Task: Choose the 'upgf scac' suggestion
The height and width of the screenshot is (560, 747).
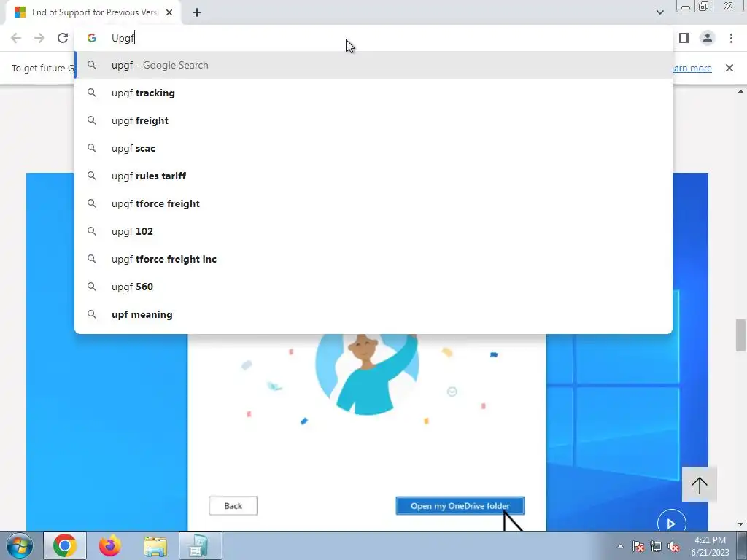Action: pos(373,148)
